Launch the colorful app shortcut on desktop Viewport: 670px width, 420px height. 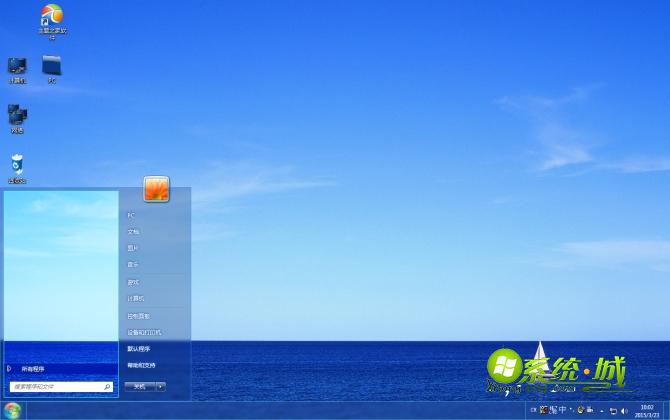[x=51, y=16]
